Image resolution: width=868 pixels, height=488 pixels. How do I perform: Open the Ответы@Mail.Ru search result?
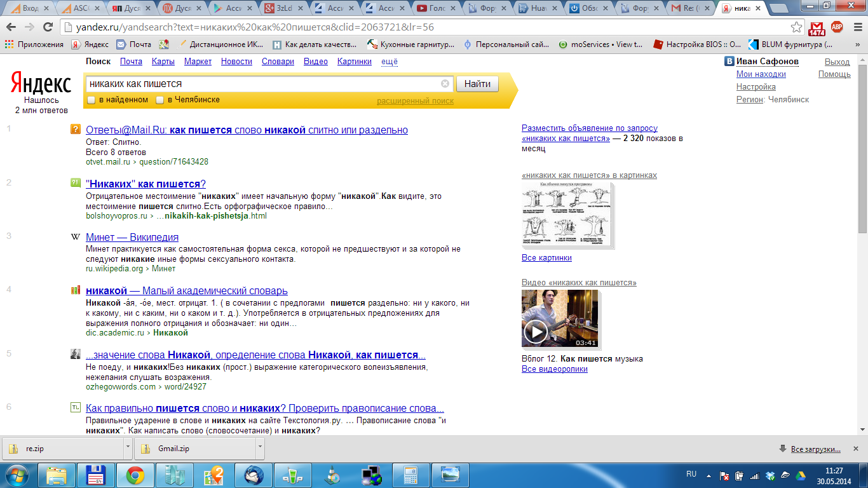click(x=247, y=130)
